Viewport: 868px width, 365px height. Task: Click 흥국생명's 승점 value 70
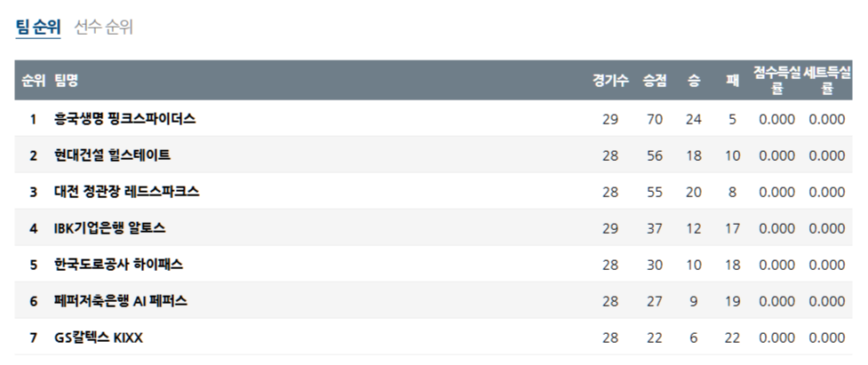coord(655,119)
